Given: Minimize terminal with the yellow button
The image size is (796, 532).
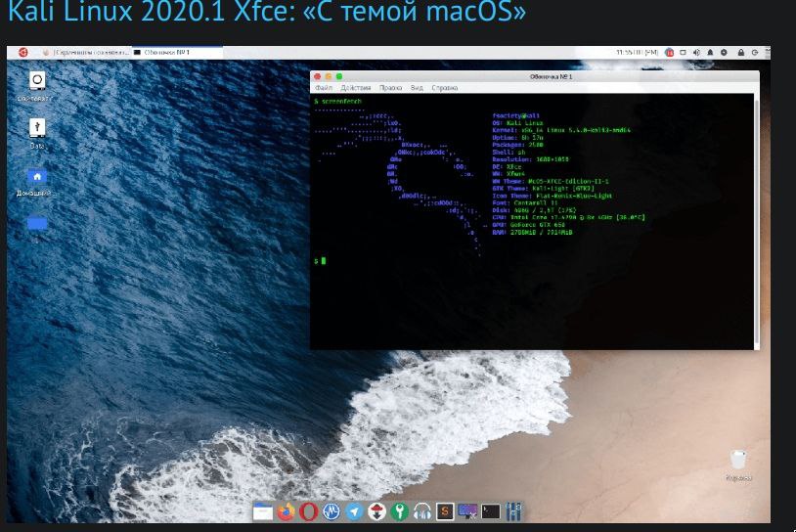Looking at the screenshot, I should click(328, 76).
